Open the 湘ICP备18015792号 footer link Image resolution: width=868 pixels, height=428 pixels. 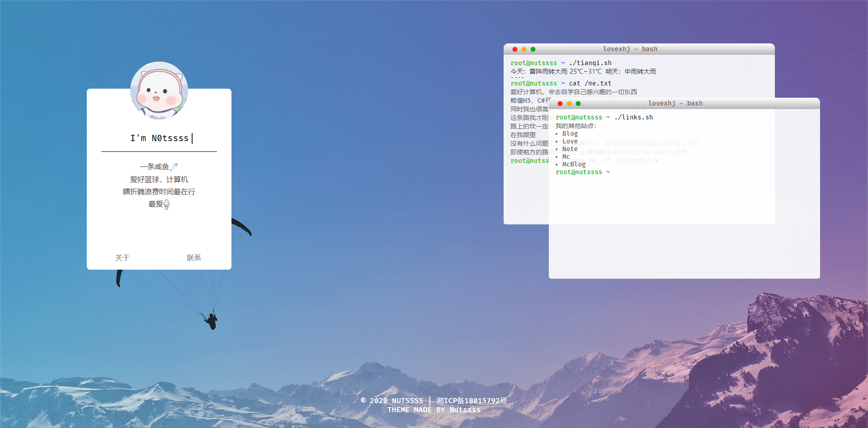472,401
